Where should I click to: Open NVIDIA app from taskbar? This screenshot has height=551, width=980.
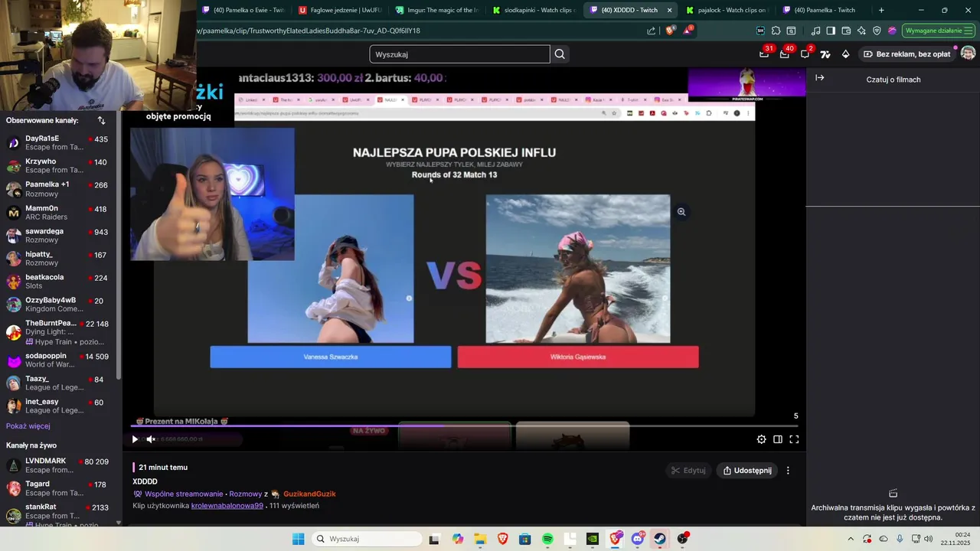(593, 539)
